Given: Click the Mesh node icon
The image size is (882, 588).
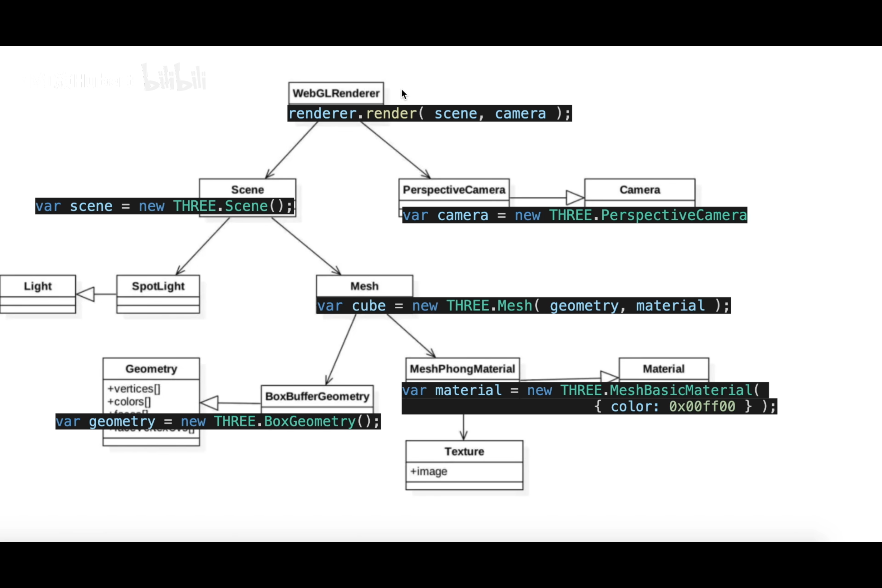Looking at the screenshot, I should [364, 286].
